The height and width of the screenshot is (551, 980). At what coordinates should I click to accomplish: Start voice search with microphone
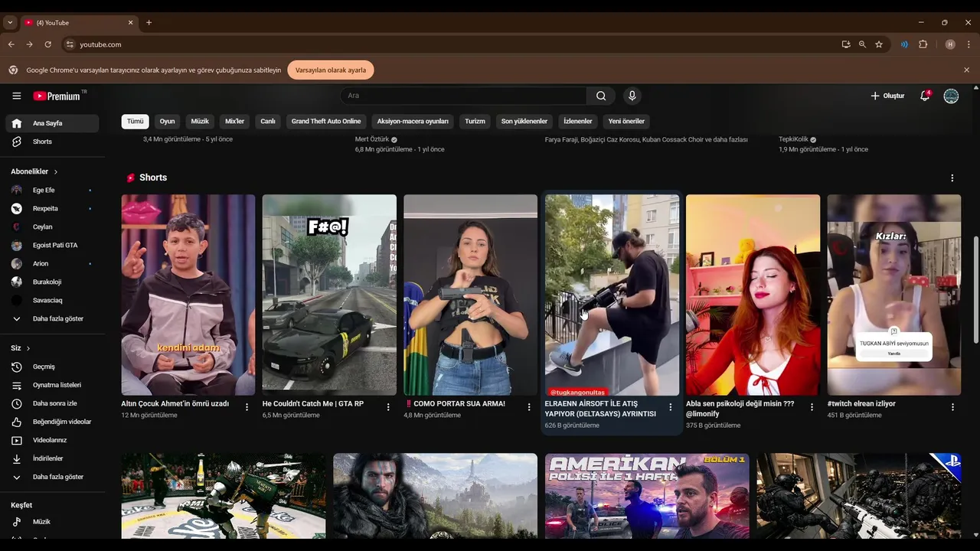click(x=632, y=96)
